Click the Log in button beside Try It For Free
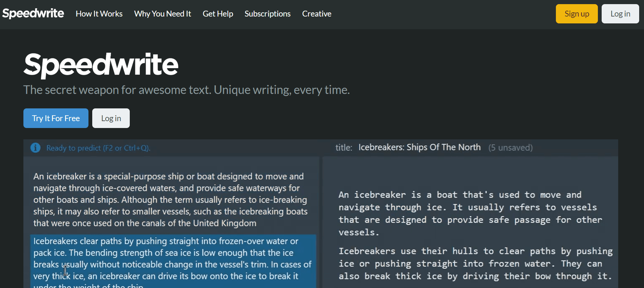The width and height of the screenshot is (644, 288). click(x=111, y=118)
